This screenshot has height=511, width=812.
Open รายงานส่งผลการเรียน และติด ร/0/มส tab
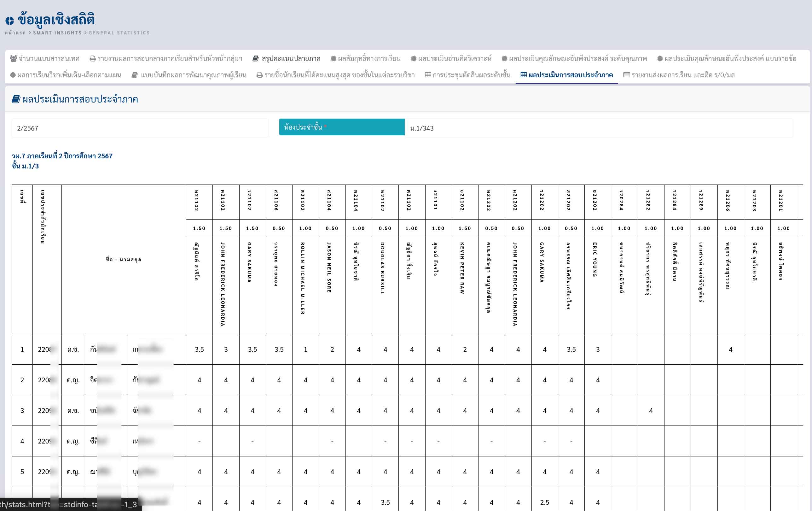[x=679, y=74]
